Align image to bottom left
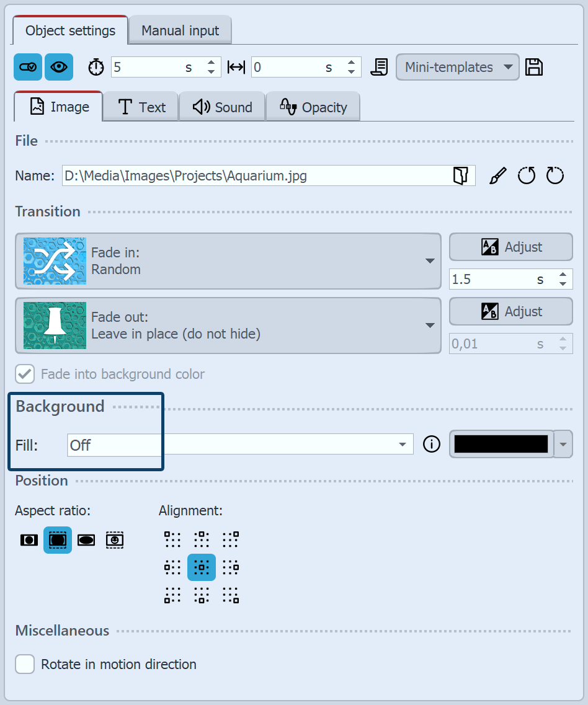This screenshot has height=705, width=588. coord(172,595)
